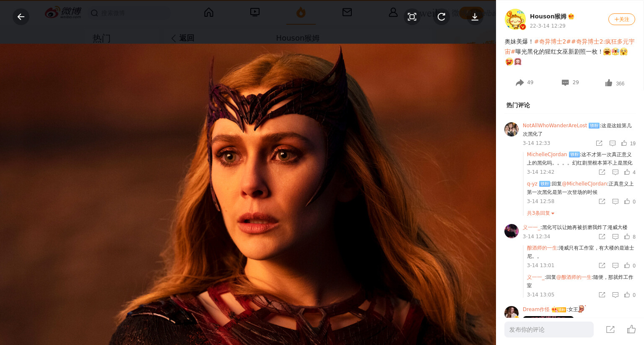644x345 pixels.
Task: Open q-yz username link
Action: (532, 184)
